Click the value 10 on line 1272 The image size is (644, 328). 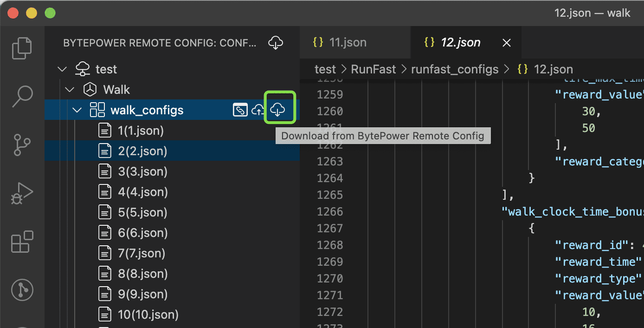(x=589, y=312)
